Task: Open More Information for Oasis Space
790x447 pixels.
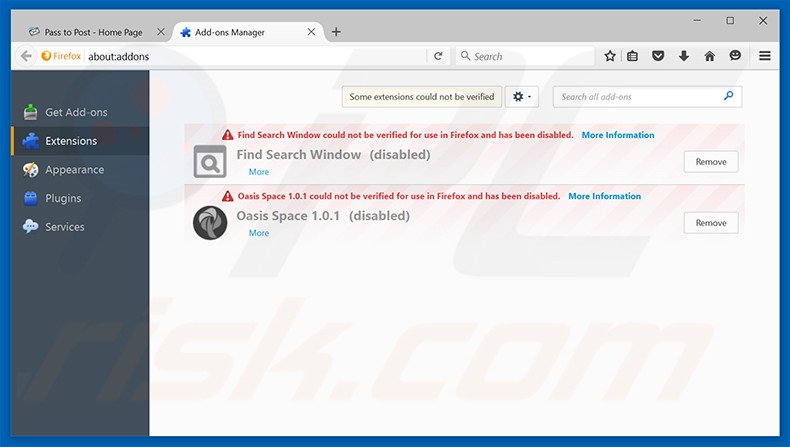Action: (x=605, y=196)
